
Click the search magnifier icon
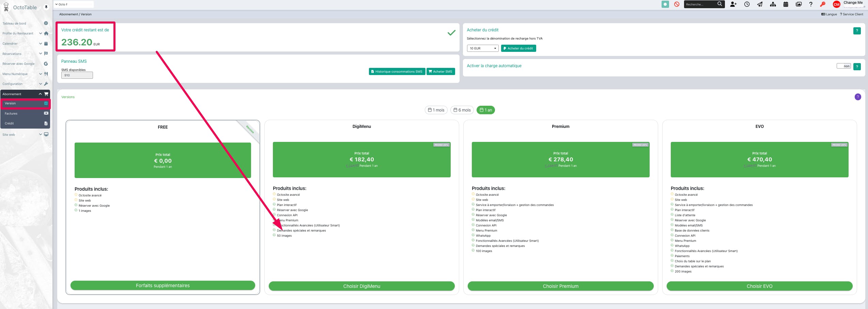pos(719,4)
